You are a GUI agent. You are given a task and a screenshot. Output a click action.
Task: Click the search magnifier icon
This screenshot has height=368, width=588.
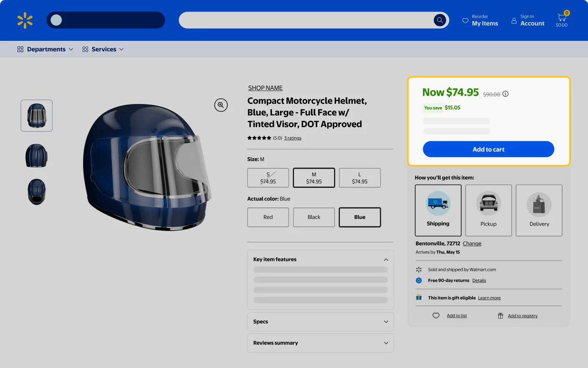coord(440,20)
